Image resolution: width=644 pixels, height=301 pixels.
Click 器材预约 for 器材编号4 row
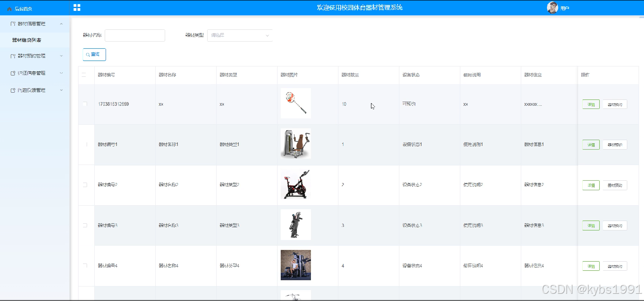coord(615,266)
